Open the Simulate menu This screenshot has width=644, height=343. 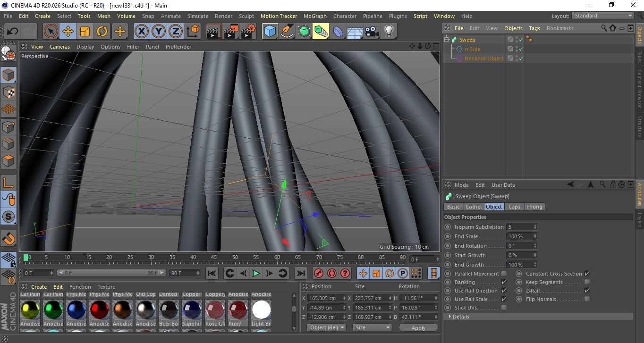pyautogui.click(x=197, y=16)
